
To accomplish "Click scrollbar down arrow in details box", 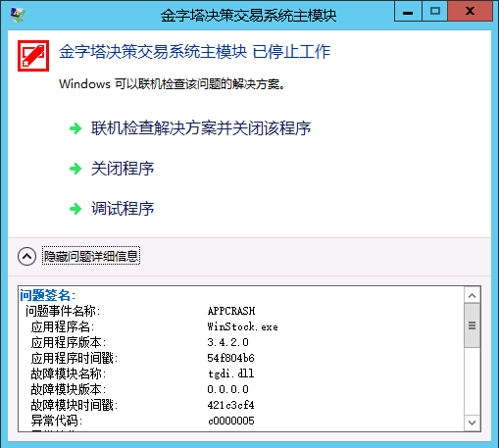I will coord(472,423).
